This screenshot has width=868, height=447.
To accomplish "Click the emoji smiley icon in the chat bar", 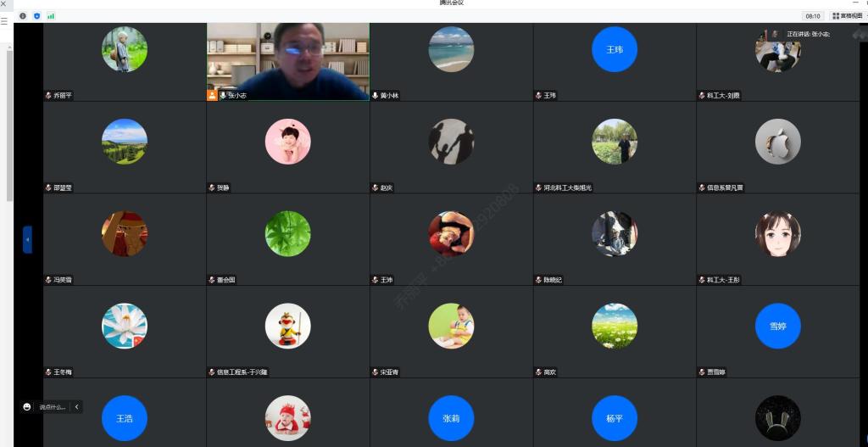I will click(27, 407).
